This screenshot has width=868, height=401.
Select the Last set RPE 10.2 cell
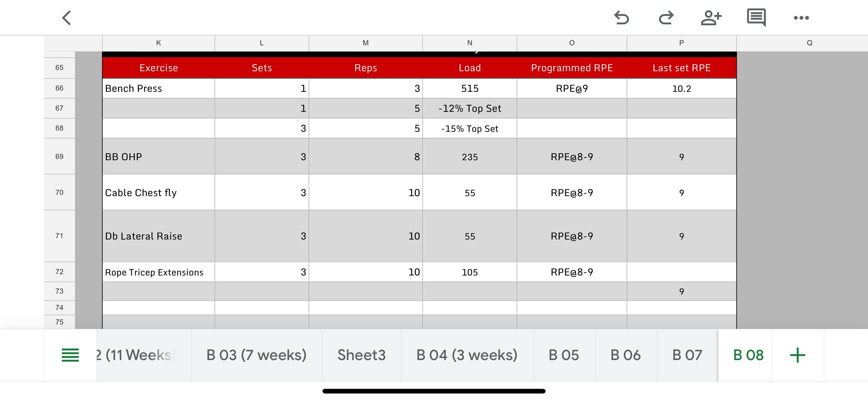681,89
